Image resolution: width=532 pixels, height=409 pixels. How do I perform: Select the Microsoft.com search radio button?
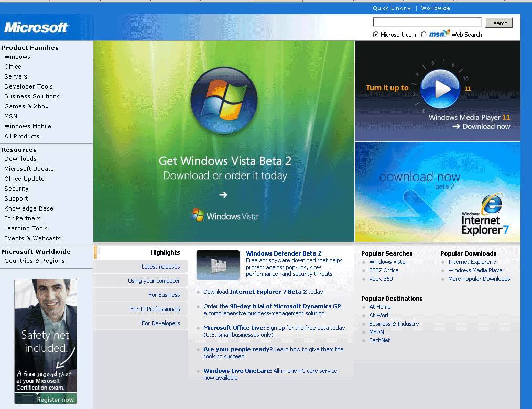[375, 34]
